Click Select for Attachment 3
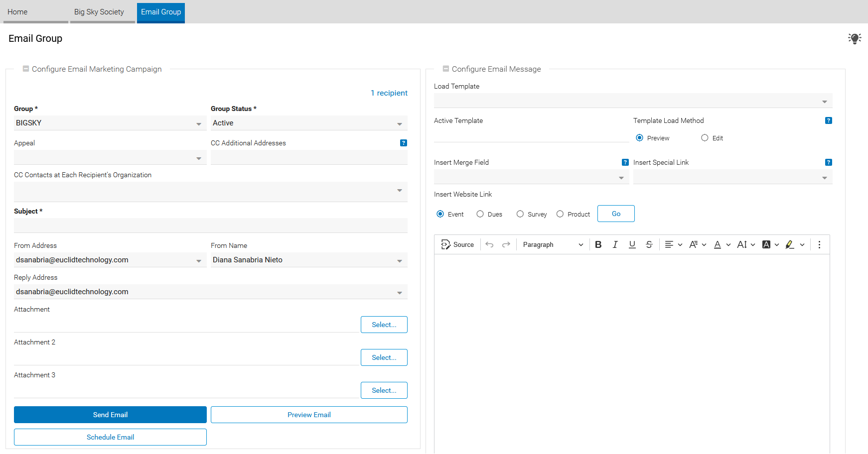This screenshot has height=454, width=868. [x=384, y=390]
